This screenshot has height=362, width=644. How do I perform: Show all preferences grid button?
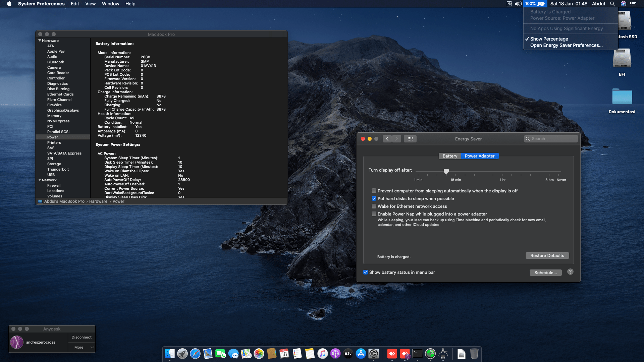(x=410, y=139)
